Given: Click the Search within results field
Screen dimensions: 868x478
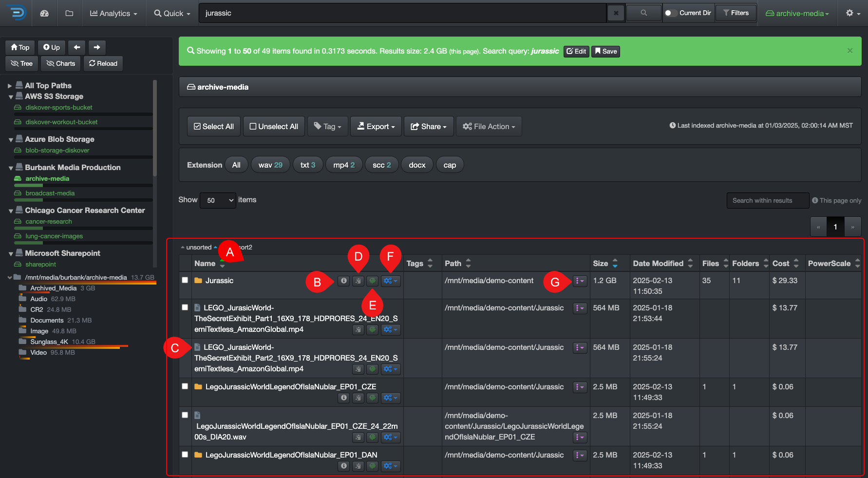Looking at the screenshot, I should pyautogui.click(x=767, y=200).
